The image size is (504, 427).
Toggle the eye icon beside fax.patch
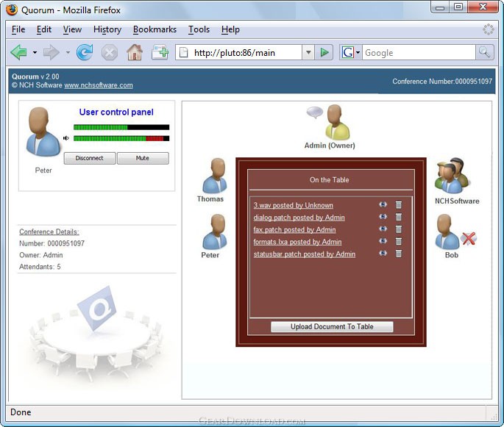coord(383,229)
